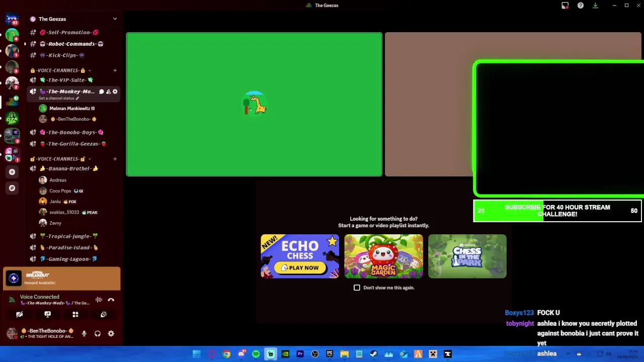Open Arena Breakout reward banner
This screenshot has width=644, height=362.
tap(62, 279)
